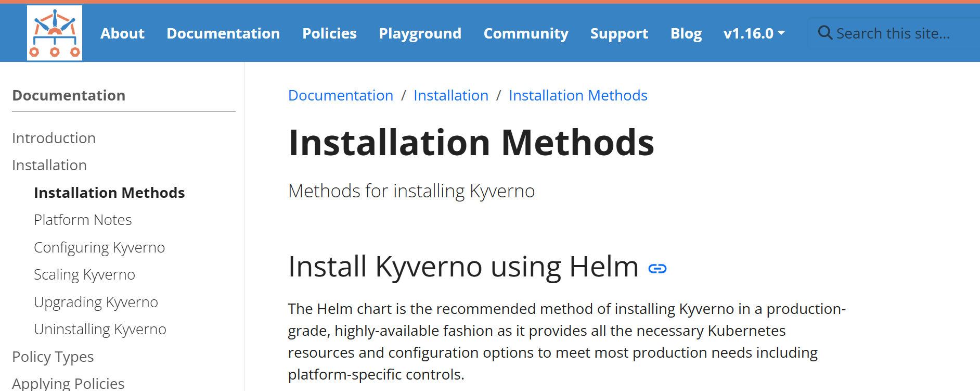Image resolution: width=980 pixels, height=391 pixels.
Task: Open the Documentation navbar item
Action: pos(223,33)
